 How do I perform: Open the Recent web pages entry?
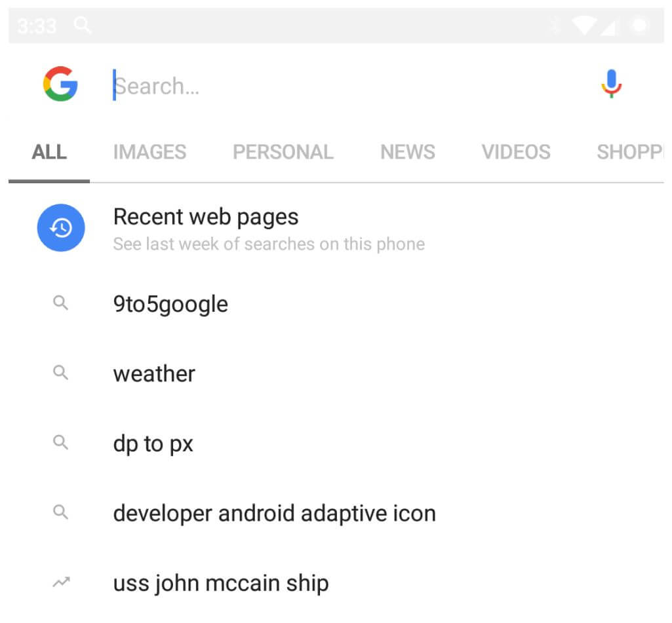[206, 217]
